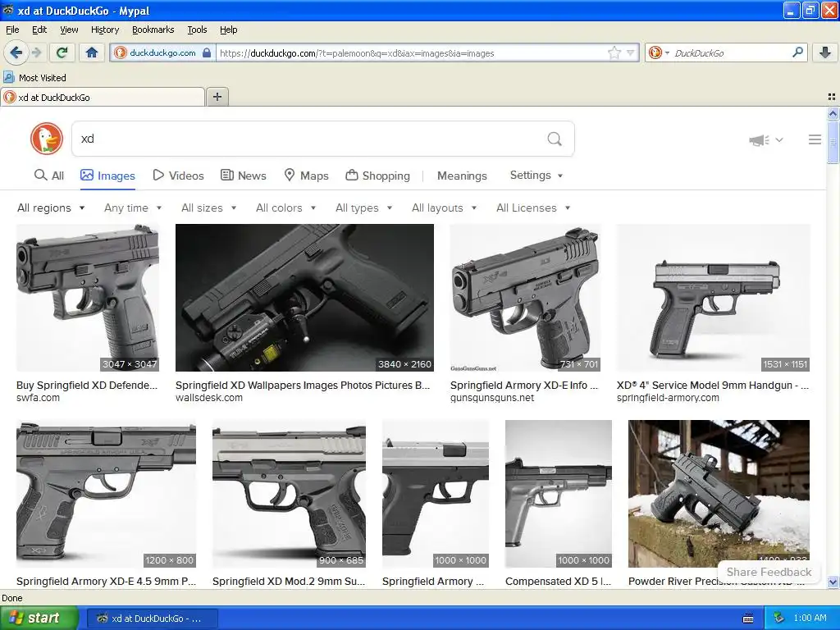Open the Springfield XD Mod.2 9mm thumbnail

(x=289, y=494)
